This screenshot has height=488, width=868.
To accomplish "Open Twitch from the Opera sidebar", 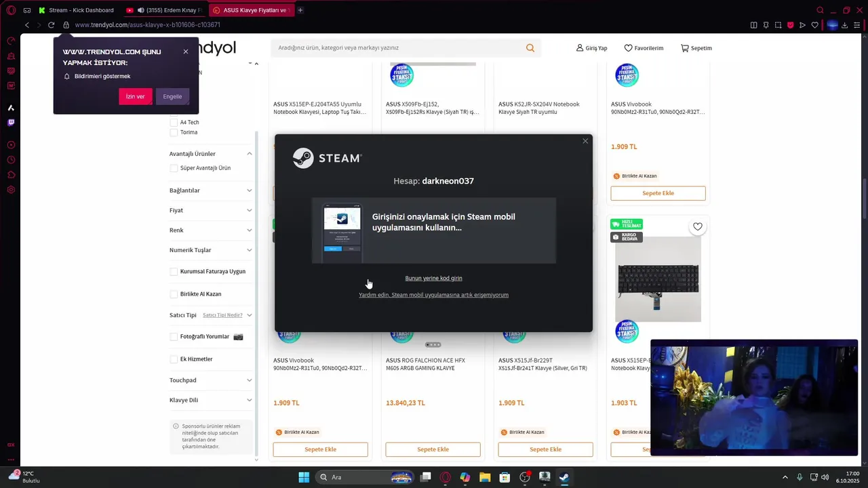I will (11, 123).
